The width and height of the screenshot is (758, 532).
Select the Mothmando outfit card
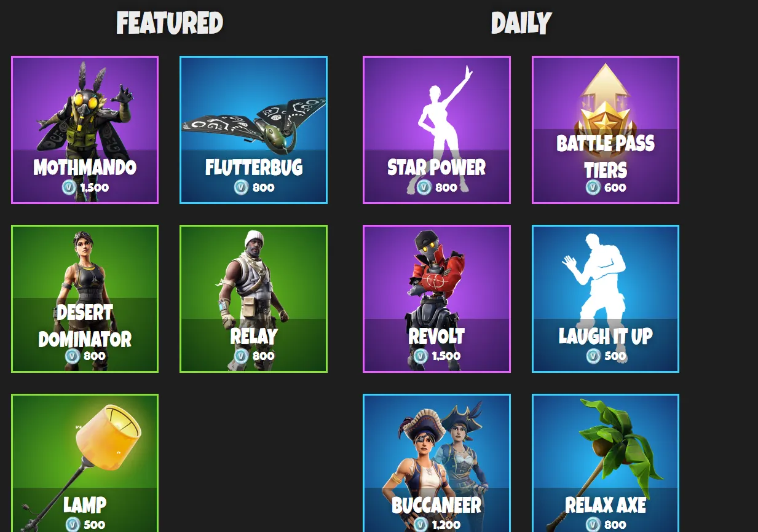85,130
